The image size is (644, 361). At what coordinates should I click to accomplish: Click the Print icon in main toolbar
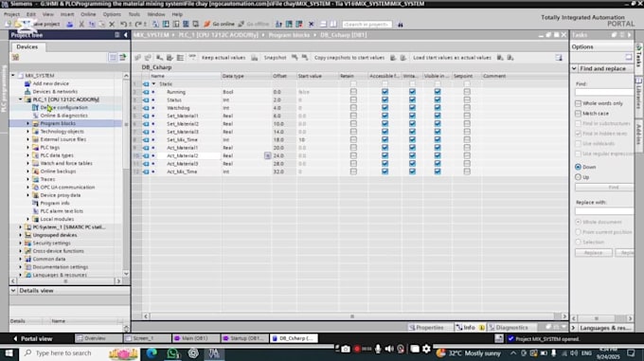click(70, 25)
